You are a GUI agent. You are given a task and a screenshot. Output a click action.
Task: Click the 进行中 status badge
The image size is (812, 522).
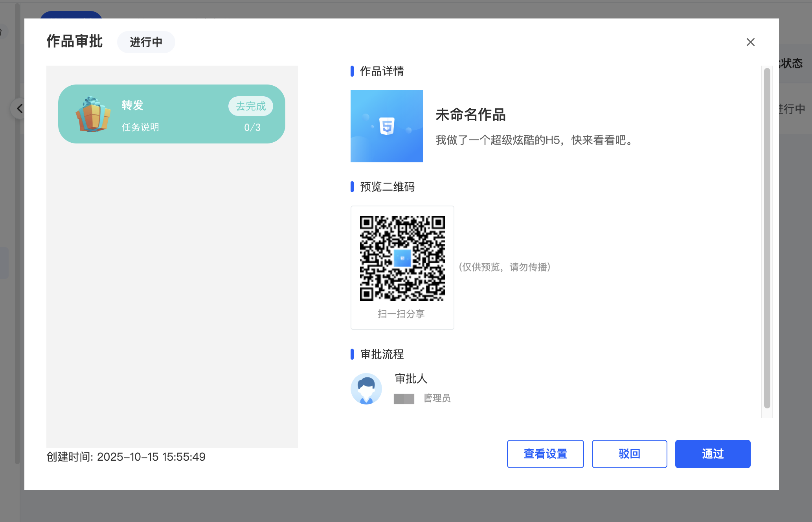click(x=146, y=42)
